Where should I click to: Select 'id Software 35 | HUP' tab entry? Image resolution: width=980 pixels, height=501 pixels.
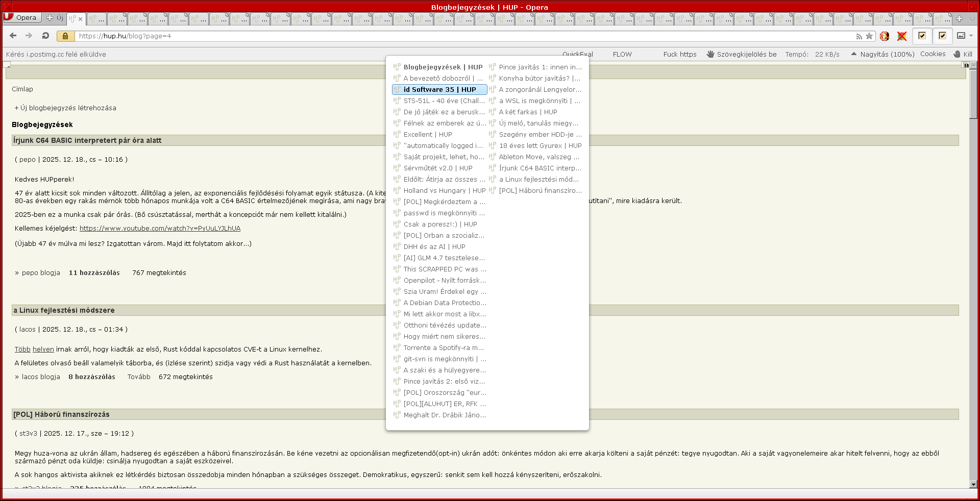click(x=439, y=89)
